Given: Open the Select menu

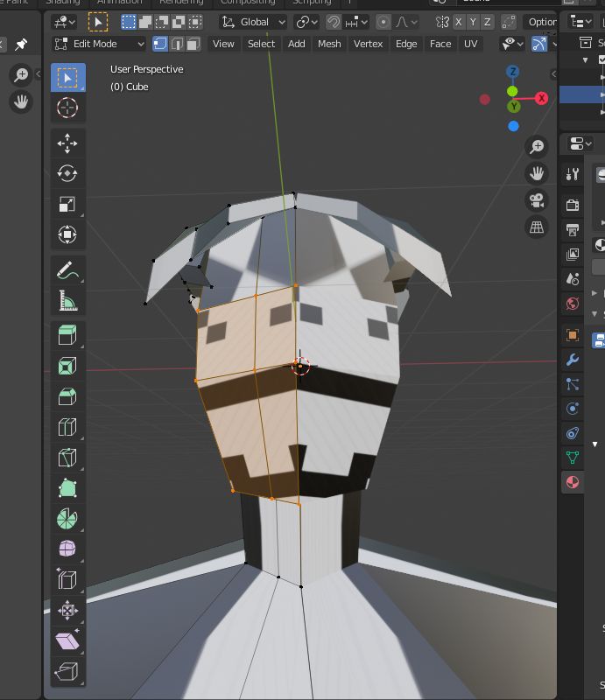Looking at the screenshot, I should (x=262, y=44).
